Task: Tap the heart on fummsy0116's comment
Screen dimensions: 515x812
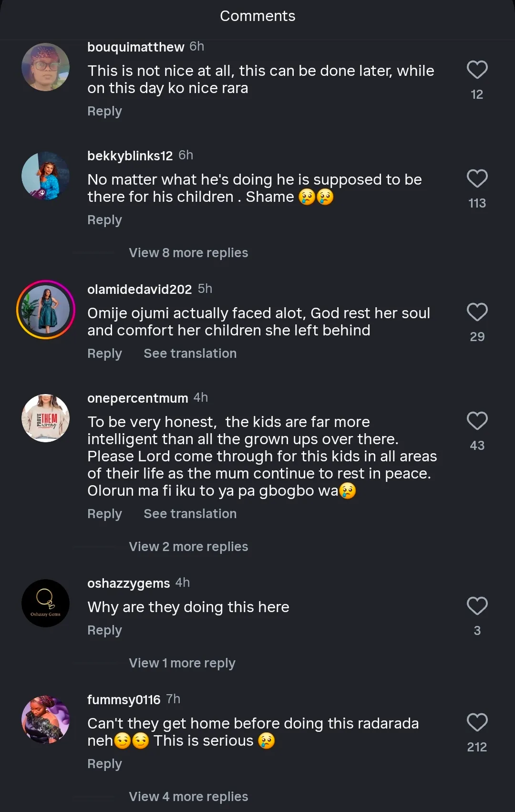Action: point(477,723)
